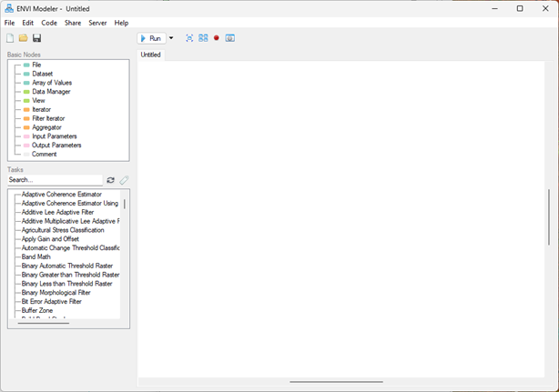Screen dimensions: 559x392
Task: Click the New model icon
Action: click(10, 38)
